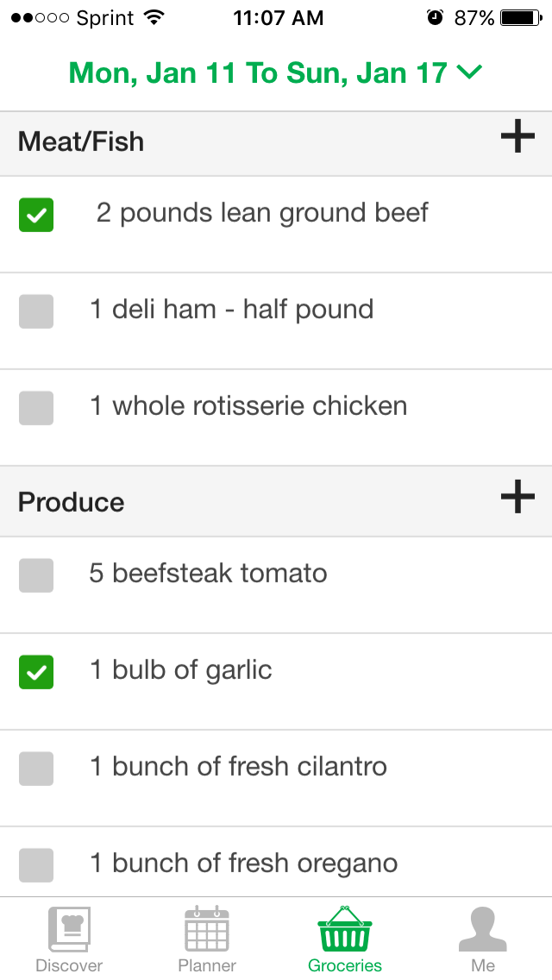Viewport: 552px width, 980px height.
Task: Uncheck 2 pounds lean ground beef
Action: click(36, 215)
